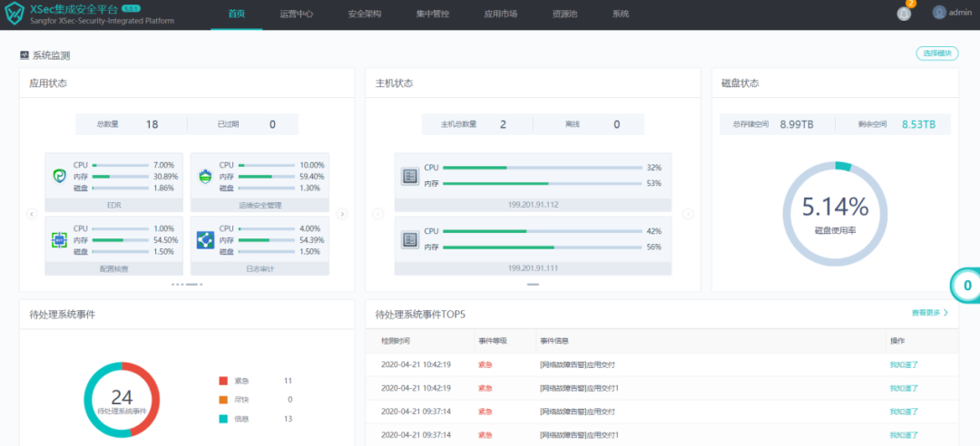Click the host icon for 199.201.91.111
The image size is (980, 446).
[x=409, y=240]
